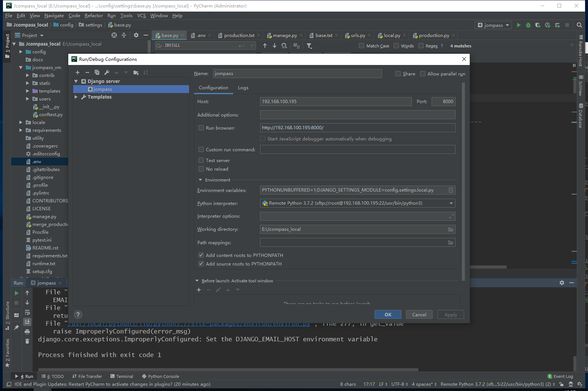Click Additional options input field
The height and width of the screenshot is (391, 588).
(357, 115)
